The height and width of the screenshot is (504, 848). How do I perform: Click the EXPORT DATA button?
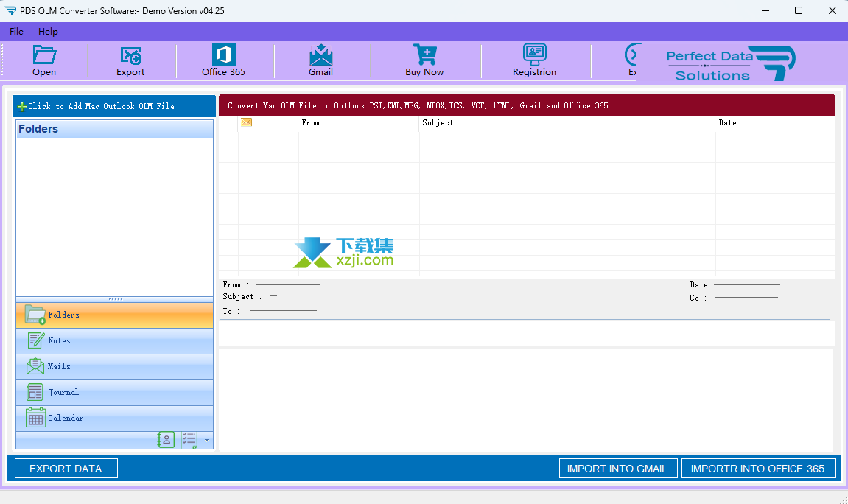66,469
